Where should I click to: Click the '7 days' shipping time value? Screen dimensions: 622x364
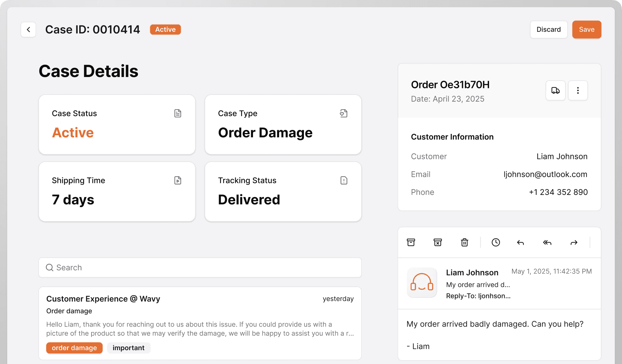click(x=73, y=200)
